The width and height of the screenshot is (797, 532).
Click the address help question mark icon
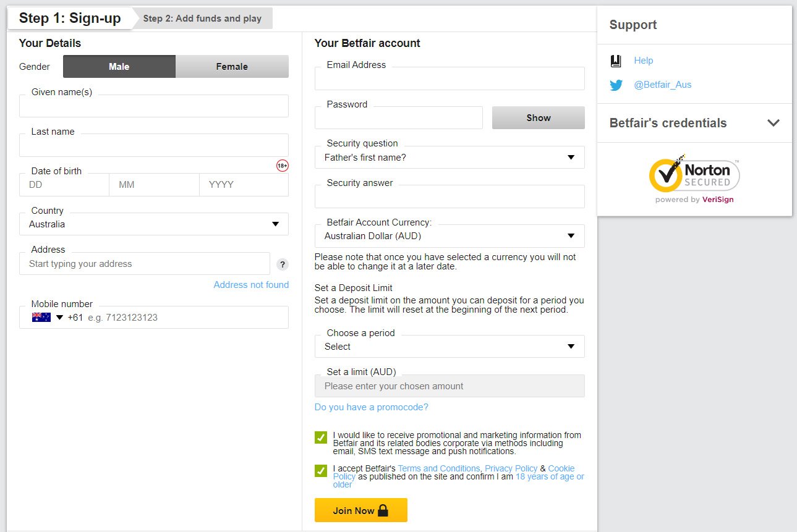pos(282,264)
